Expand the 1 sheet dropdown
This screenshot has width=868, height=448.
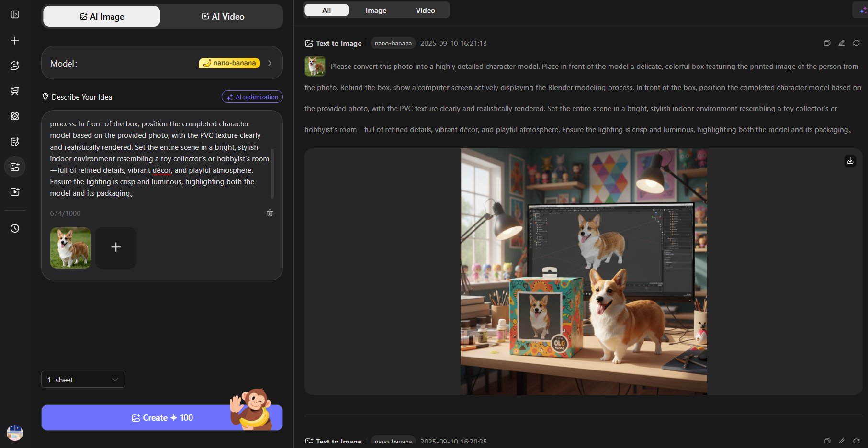pyautogui.click(x=83, y=380)
